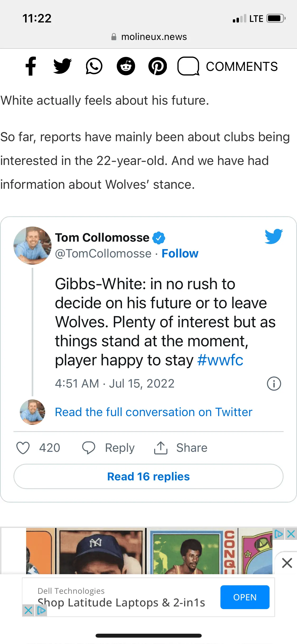Share article via Twitter bird icon
Viewport: 297px width, 644px height.
[x=62, y=66]
